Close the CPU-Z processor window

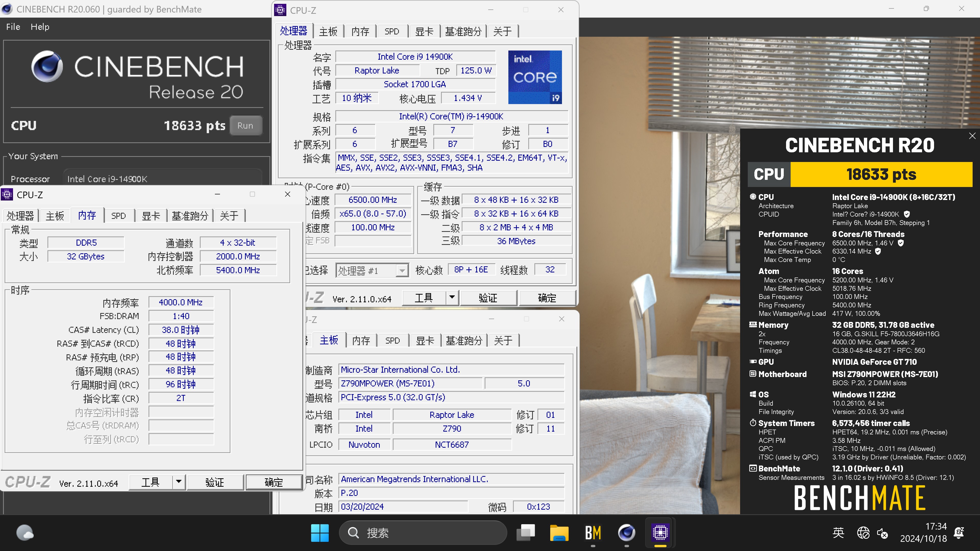pos(561,10)
